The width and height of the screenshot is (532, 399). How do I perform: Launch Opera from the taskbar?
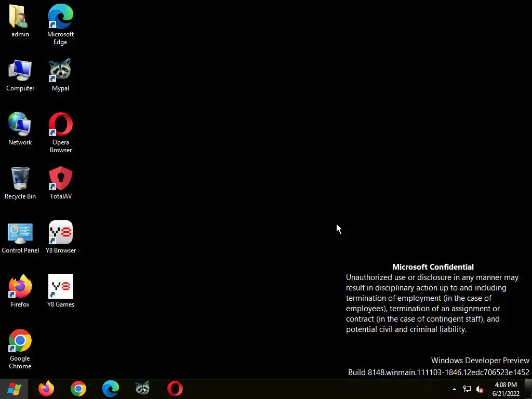pos(175,389)
